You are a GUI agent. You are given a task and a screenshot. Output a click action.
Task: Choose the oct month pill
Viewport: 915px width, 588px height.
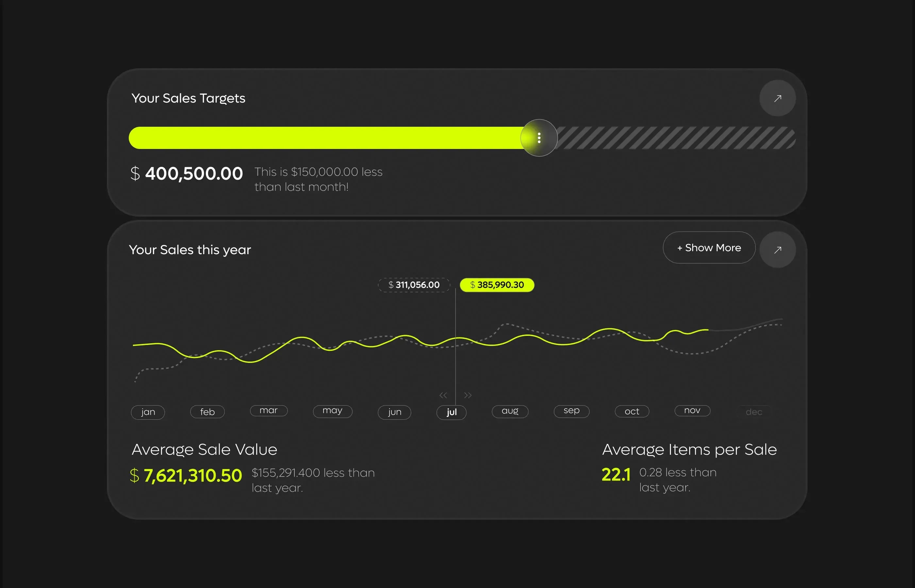pos(632,411)
